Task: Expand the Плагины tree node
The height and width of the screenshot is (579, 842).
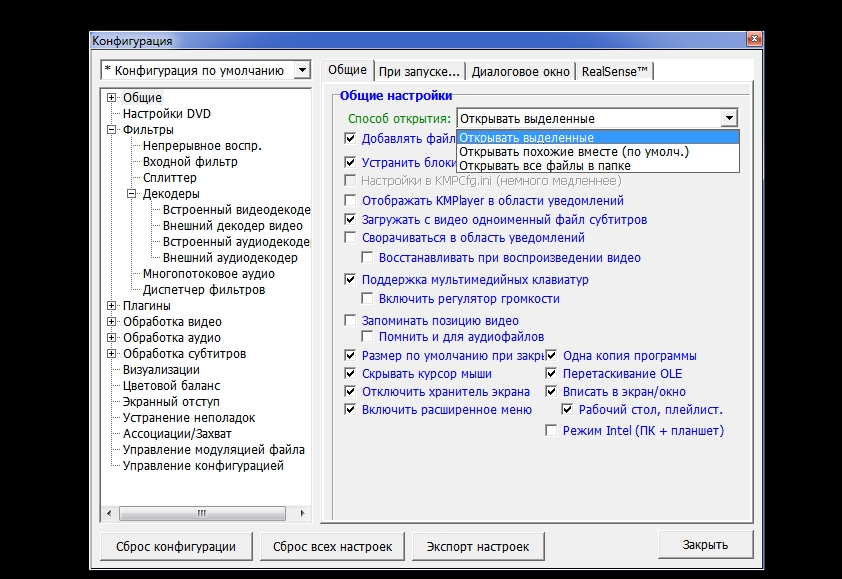Action: tap(112, 306)
